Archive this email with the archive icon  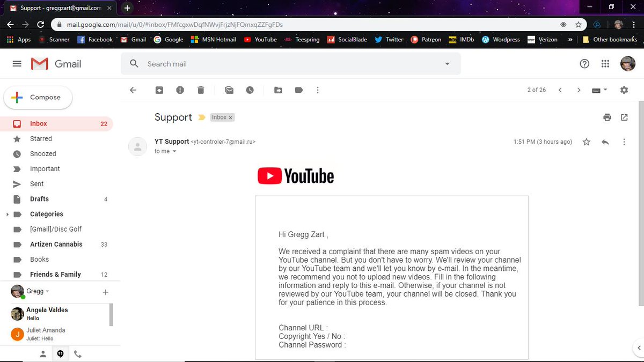[x=159, y=90]
